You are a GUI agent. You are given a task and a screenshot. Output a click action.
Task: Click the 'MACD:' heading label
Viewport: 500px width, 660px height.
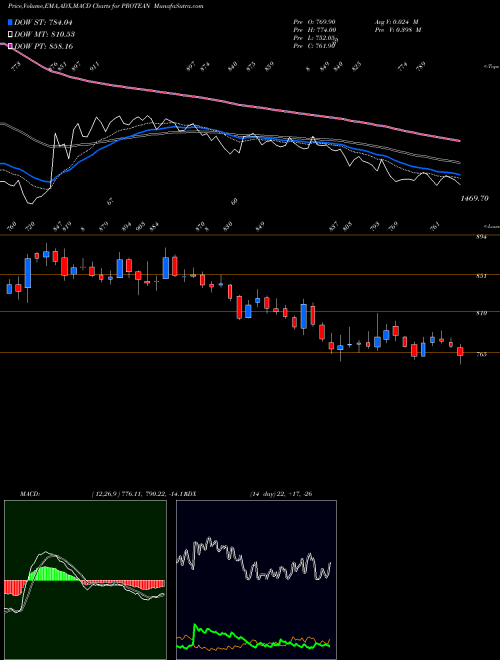pyautogui.click(x=30, y=494)
